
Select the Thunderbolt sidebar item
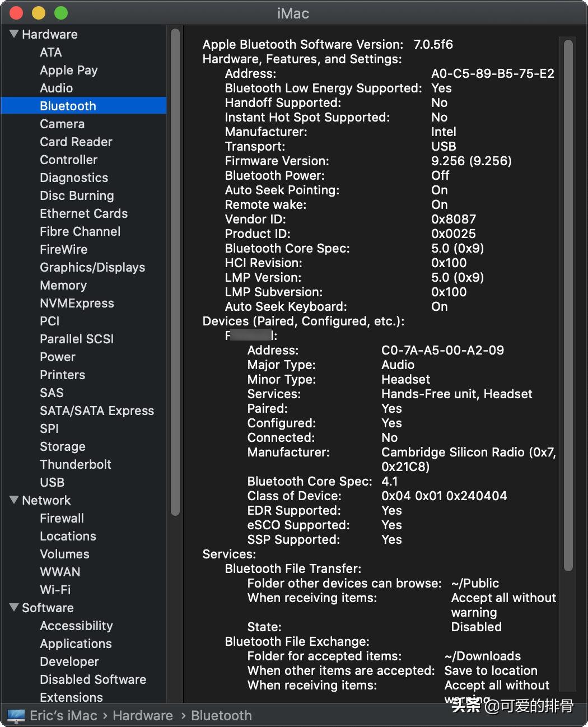coord(75,464)
